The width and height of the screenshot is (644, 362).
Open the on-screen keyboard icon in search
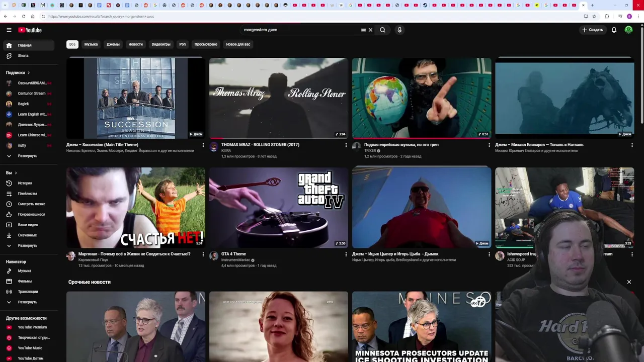click(363, 30)
